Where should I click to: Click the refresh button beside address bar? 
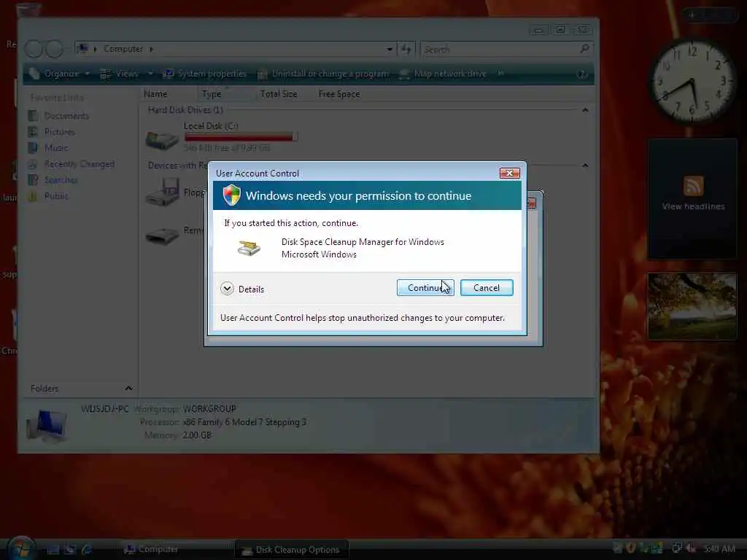[x=406, y=49]
